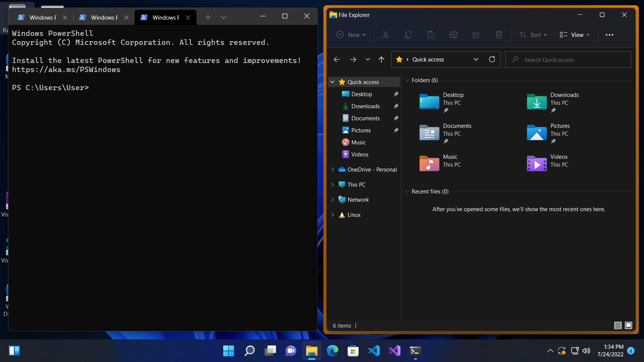Refresh the Quick access view
Viewport: 644px width, 362px height.
[492, 59]
